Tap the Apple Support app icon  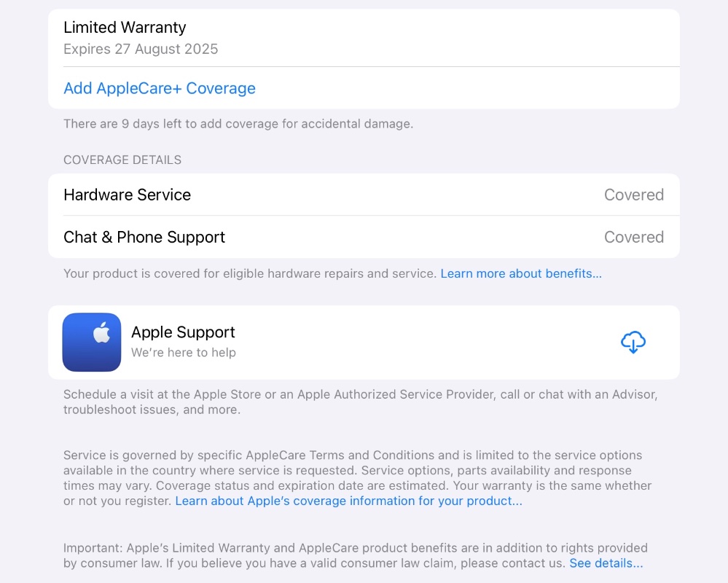click(x=92, y=343)
